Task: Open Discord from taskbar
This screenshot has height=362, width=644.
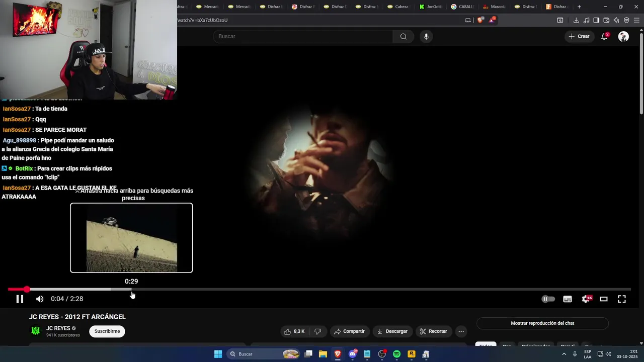Action: (353, 354)
